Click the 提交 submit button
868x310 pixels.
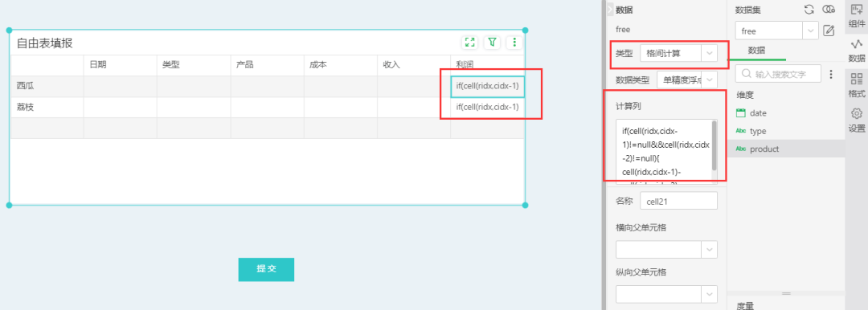[266, 269]
